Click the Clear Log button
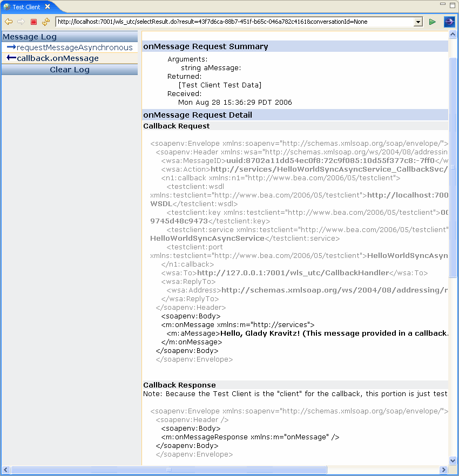This screenshot has width=459, height=476. [x=70, y=70]
